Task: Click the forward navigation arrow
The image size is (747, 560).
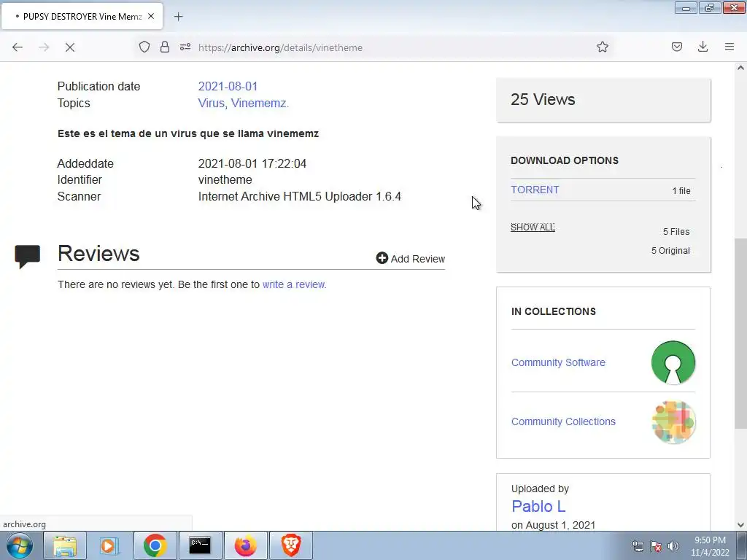Action: click(44, 47)
